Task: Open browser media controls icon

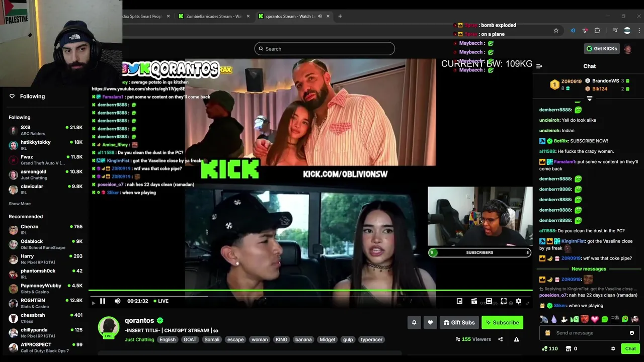Action: click(615, 31)
